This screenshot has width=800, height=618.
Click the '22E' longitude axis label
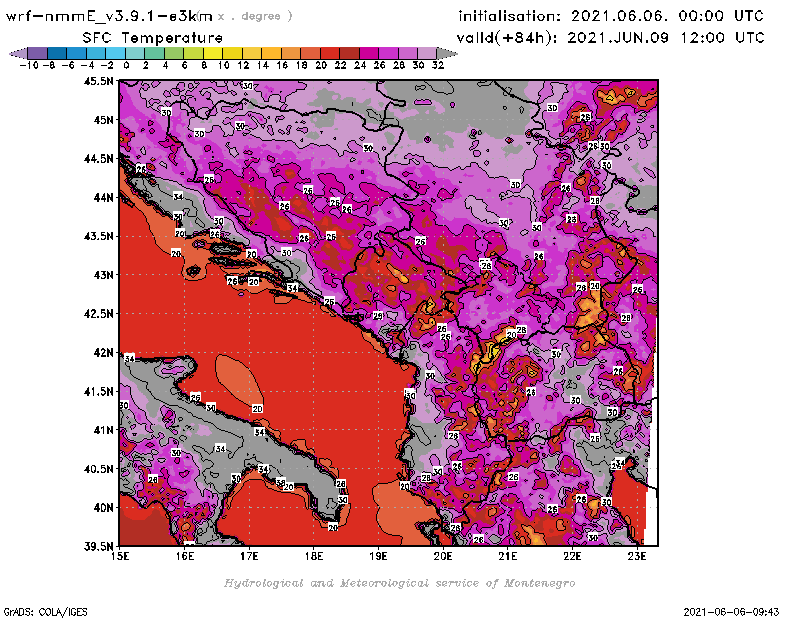(572, 556)
